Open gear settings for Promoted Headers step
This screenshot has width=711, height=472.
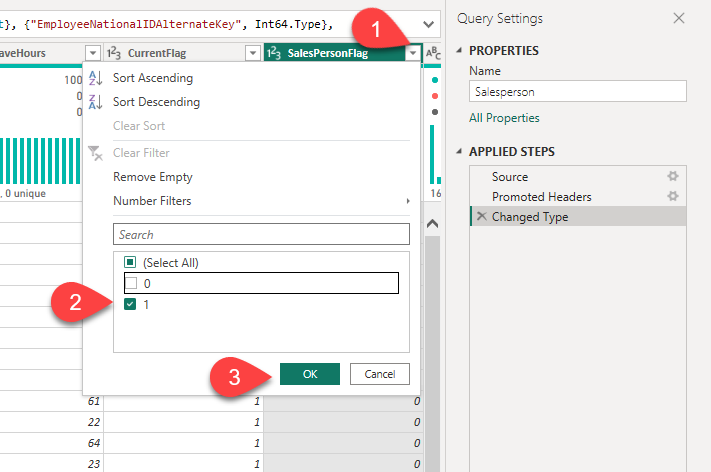coord(673,196)
